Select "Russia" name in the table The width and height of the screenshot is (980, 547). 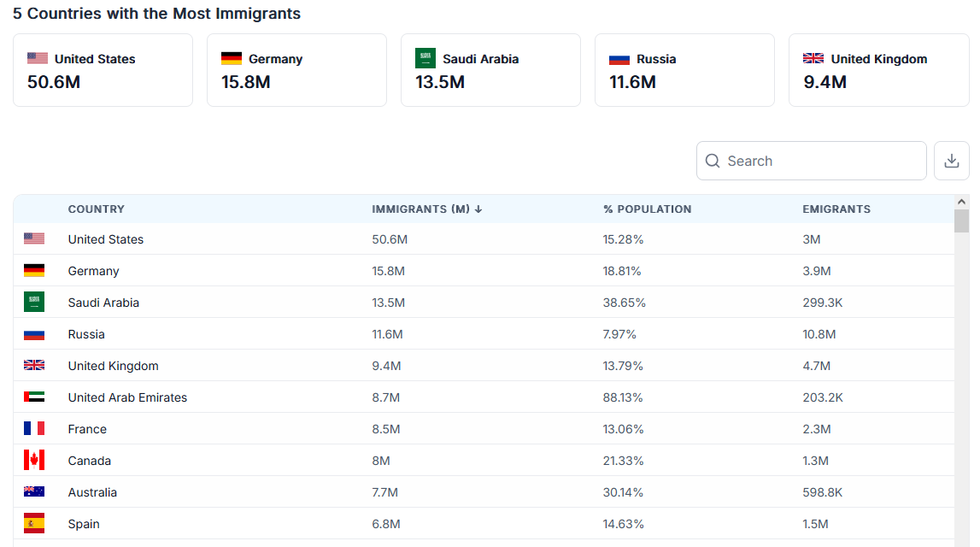click(86, 334)
